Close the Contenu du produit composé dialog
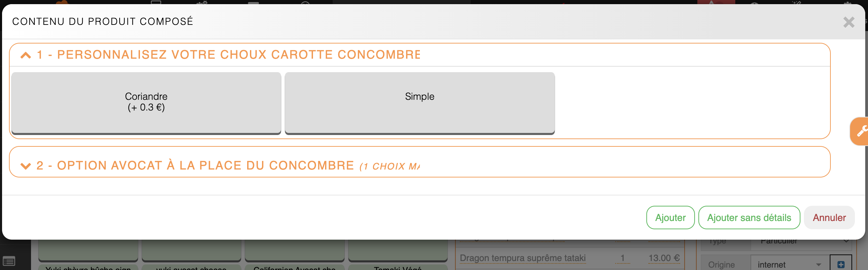Image resolution: width=868 pixels, height=270 pixels. click(x=848, y=22)
